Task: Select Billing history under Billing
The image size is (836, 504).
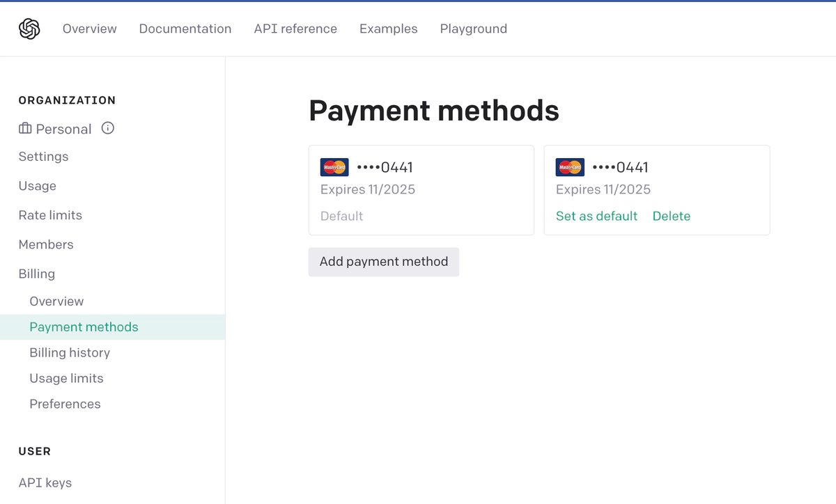Action: coord(70,352)
